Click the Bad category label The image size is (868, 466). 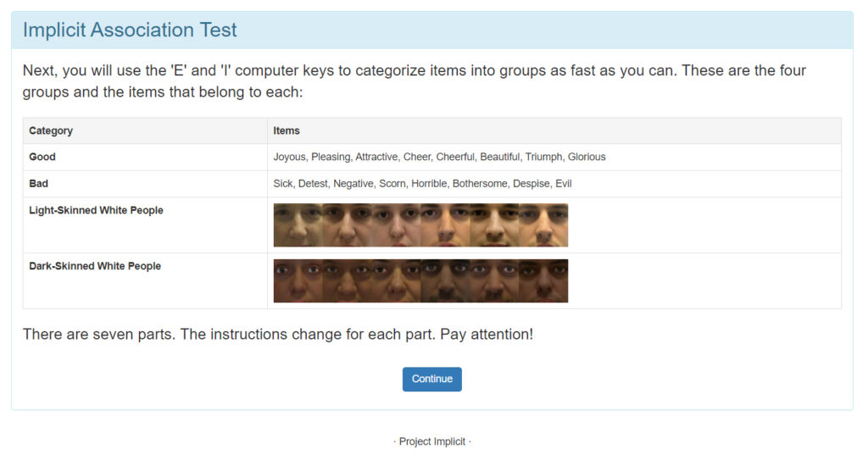pos(39,183)
